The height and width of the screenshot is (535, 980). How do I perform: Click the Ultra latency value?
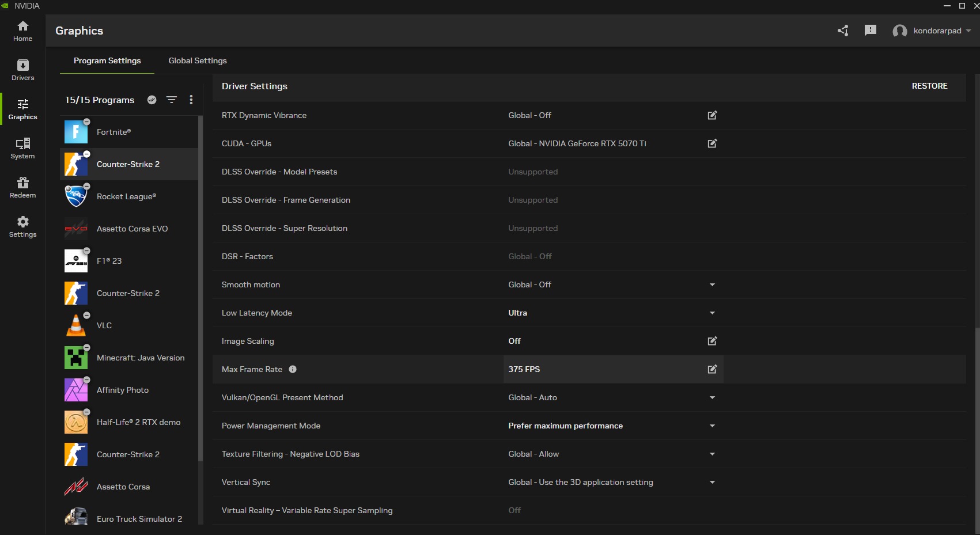(517, 313)
